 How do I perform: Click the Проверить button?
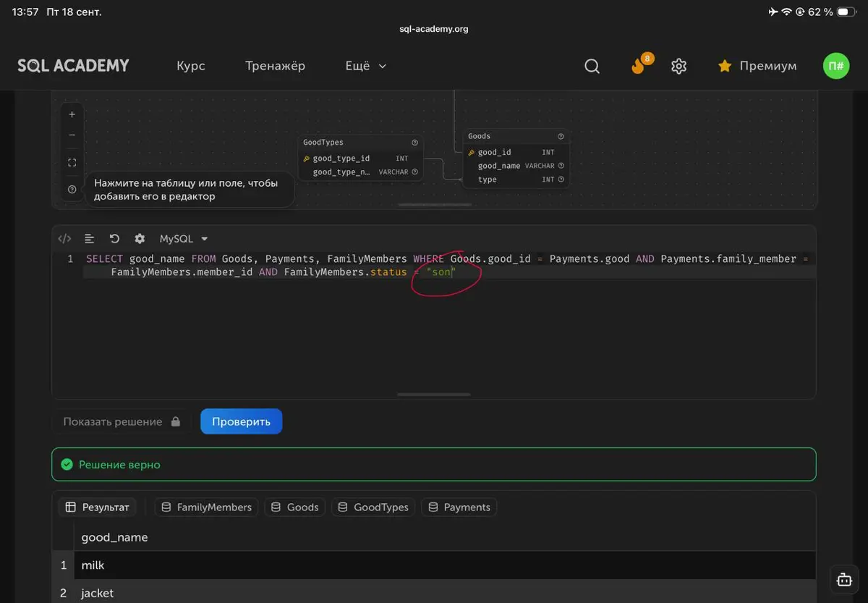241,421
